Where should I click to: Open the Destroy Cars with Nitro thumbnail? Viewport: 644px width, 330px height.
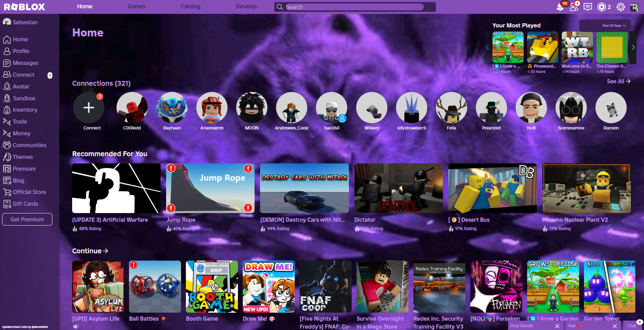(304, 188)
